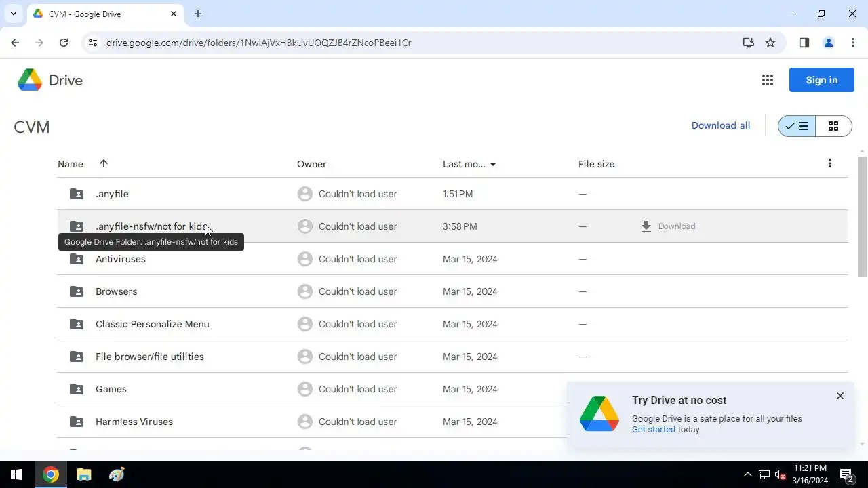The width and height of the screenshot is (868, 488).
Task: Open File Explorer from the taskbar
Action: (83, 474)
